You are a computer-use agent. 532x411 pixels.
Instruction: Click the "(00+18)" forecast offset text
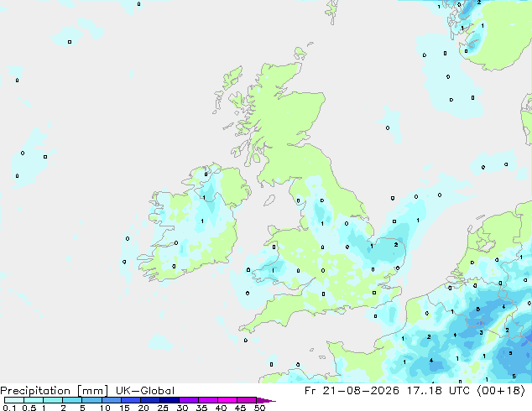click(x=501, y=391)
